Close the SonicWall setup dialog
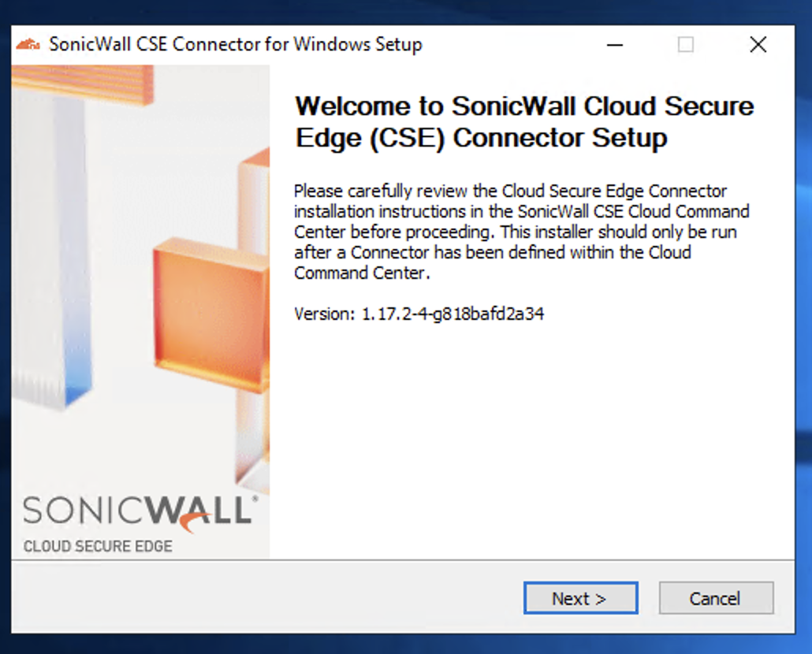812x654 pixels. click(x=758, y=45)
